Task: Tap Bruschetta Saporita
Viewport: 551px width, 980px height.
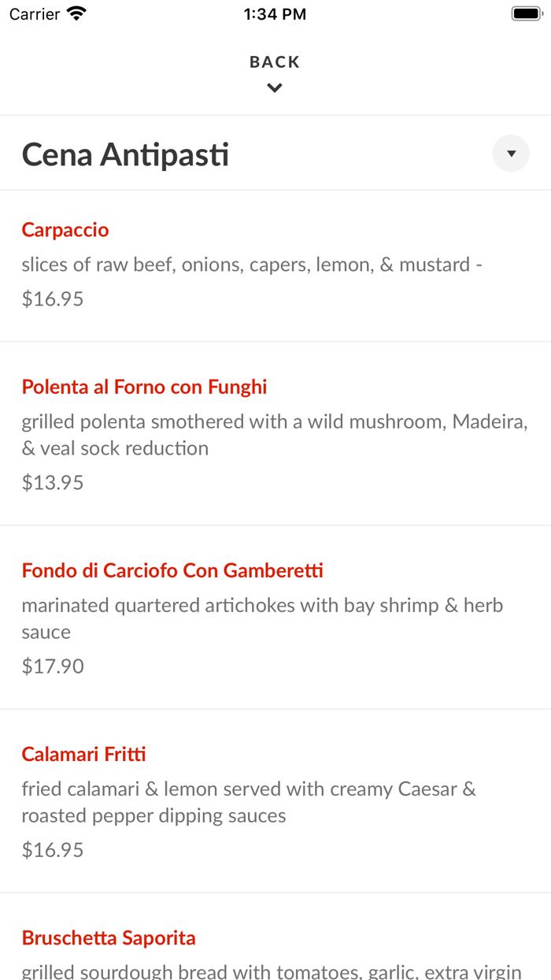Action: (109, 937)
